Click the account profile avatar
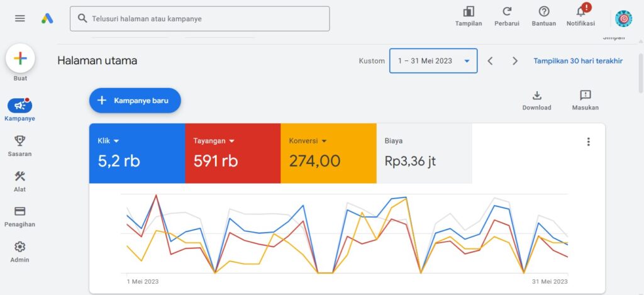 [623, 19]
